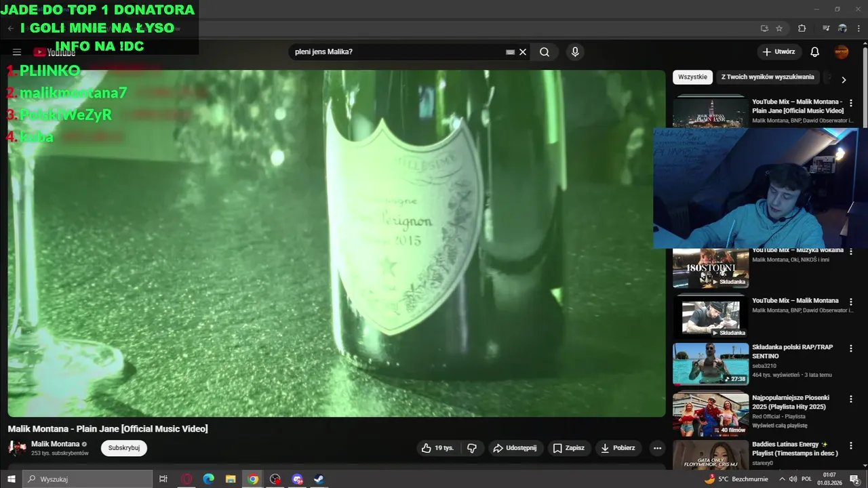The image size is (868, 488).
Task: Submit the search with the magnifier button
Action: tap(545, 52)
